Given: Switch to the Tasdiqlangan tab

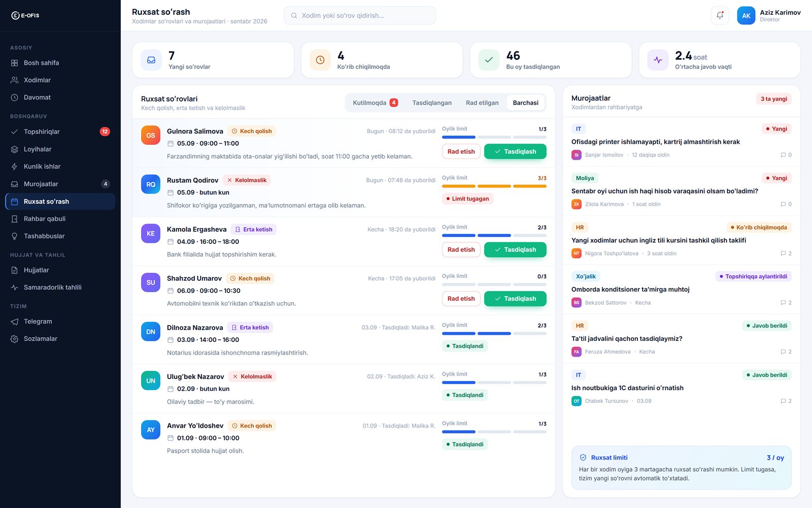Looking at the screenshot, I should coord(432,103).
